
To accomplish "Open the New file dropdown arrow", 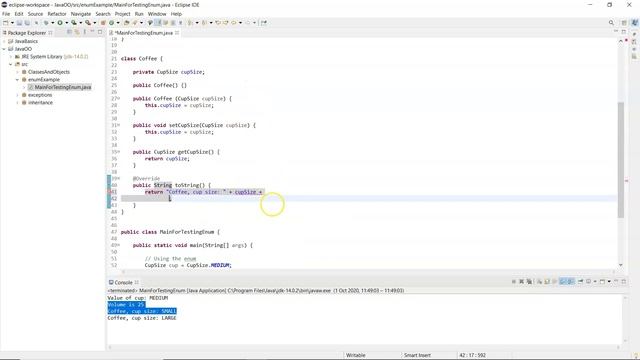I will (x=12, y=23).
